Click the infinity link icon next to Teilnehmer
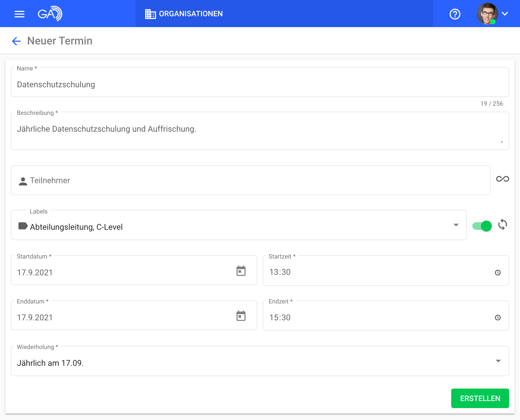Screen dimensions: 520x420 tap(502, 179)
